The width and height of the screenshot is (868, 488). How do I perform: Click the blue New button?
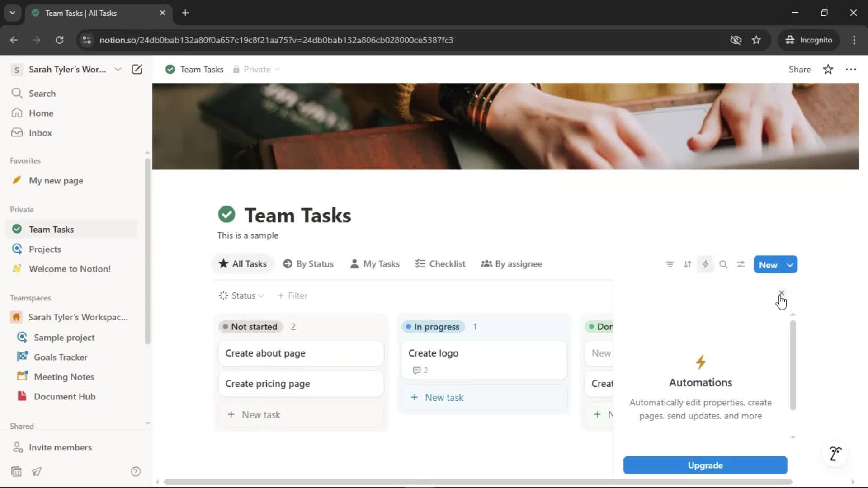pyautogui.click(x=768, y=265)
